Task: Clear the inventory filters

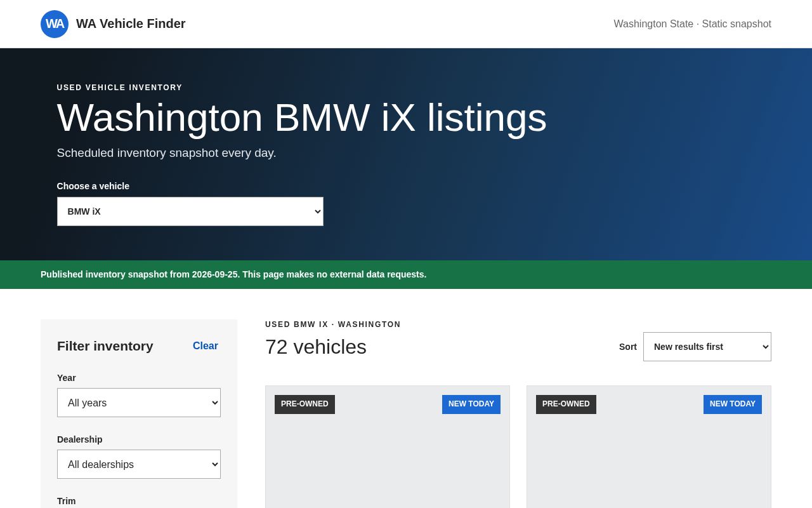Action: (x=206, y=346)
